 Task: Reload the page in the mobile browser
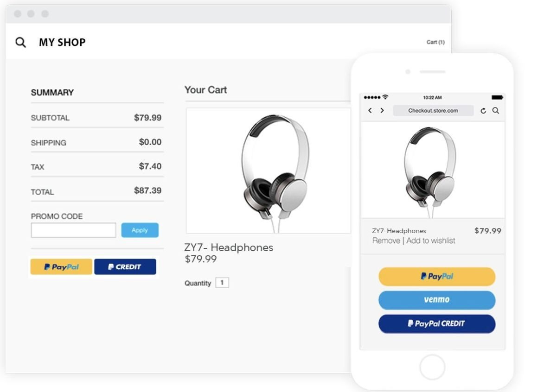(483, 111)
